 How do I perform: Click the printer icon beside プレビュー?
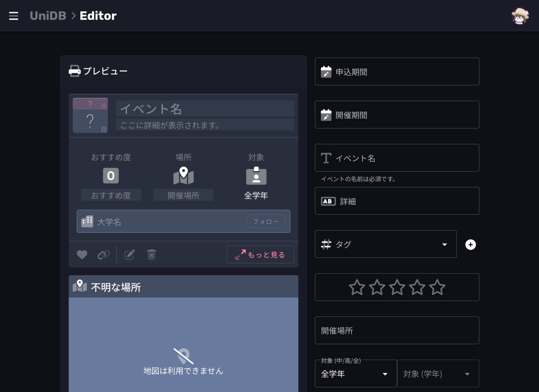(x=75, y=71)
